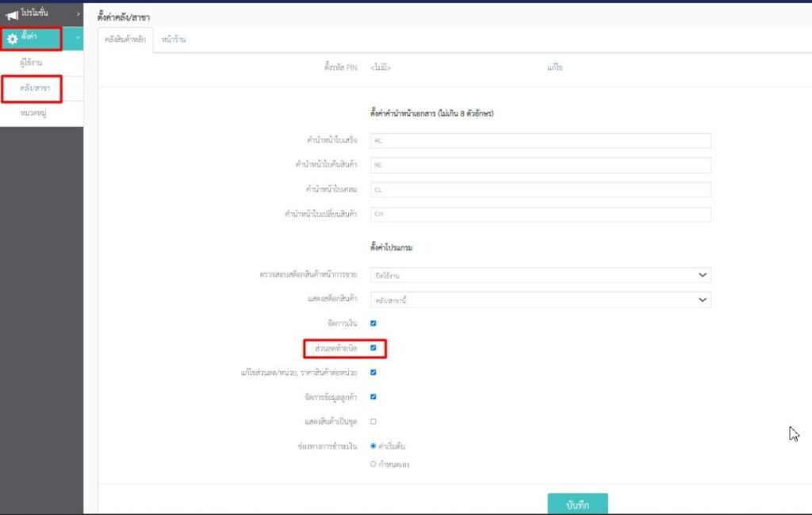Click the Promotion megaphone icon in sidebar

pos(12,14)
